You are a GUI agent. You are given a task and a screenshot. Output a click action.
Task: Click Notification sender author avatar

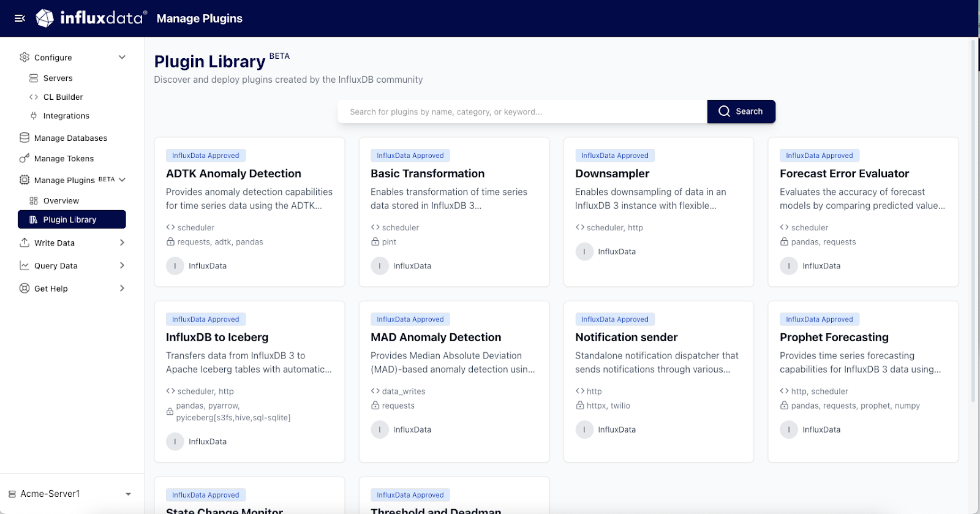(x=584, y=429)
